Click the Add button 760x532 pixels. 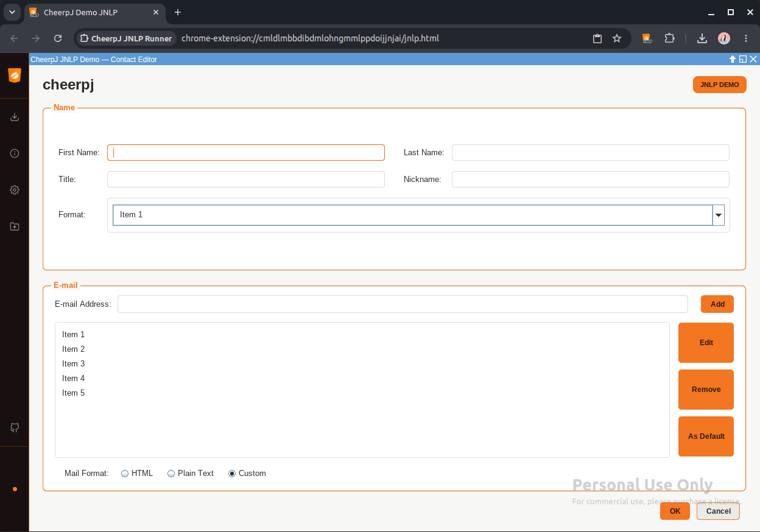(717, 304)
